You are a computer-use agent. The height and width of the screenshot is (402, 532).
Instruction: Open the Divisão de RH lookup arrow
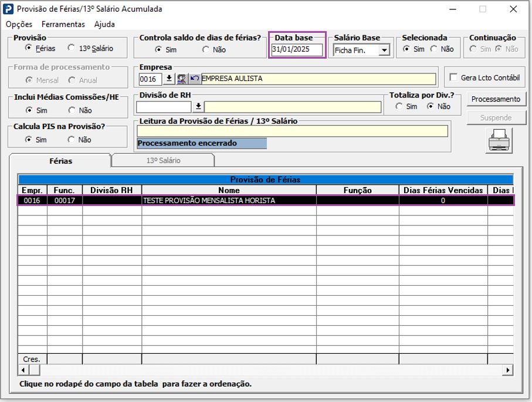point(198,107)
